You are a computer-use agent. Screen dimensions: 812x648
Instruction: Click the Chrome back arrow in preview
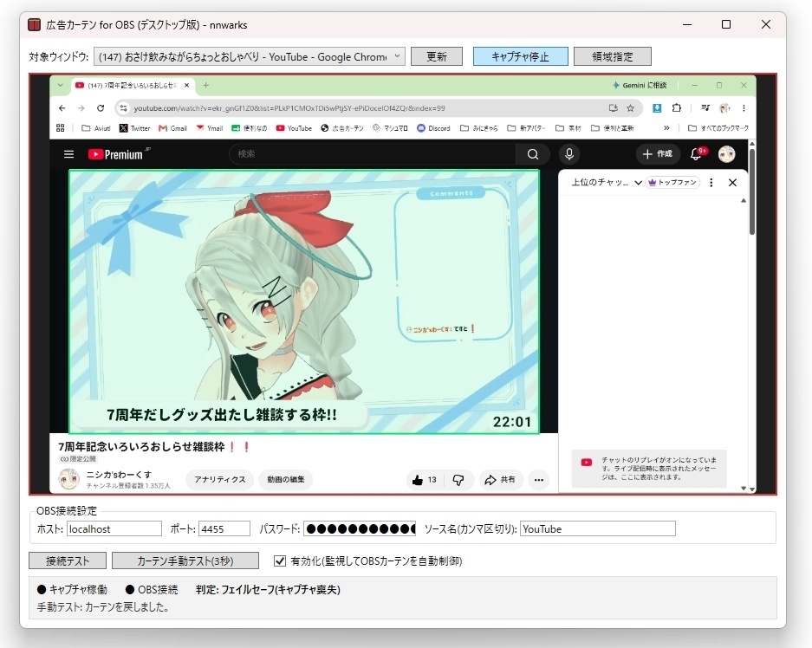pos(62,108)
